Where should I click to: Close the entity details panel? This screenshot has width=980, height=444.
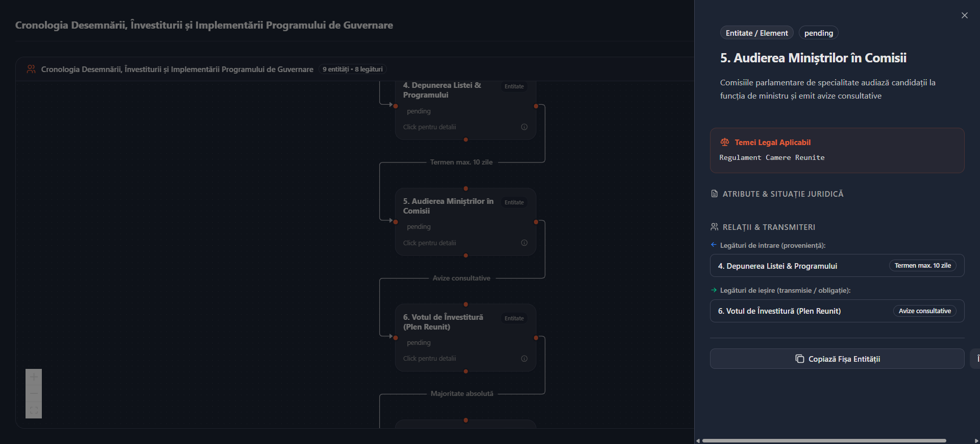click(x=964, y=15)
